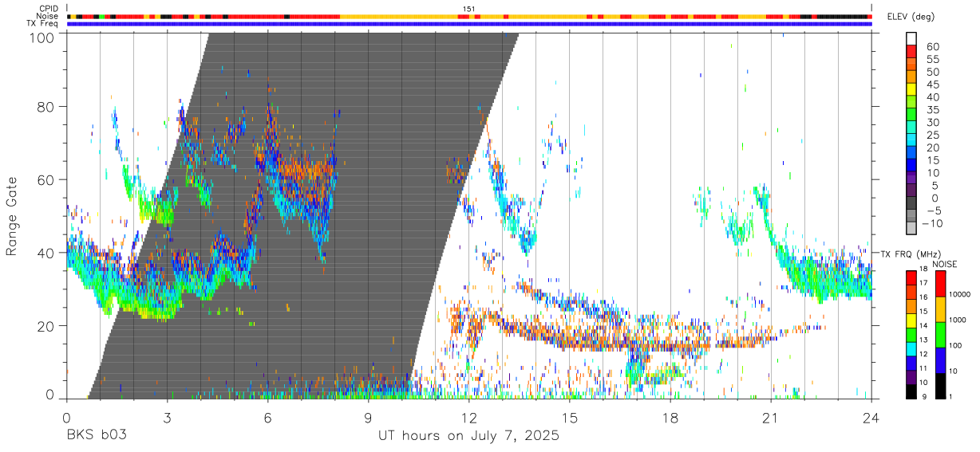Click the 18 tick on UT hours axis

click(670, 417)
